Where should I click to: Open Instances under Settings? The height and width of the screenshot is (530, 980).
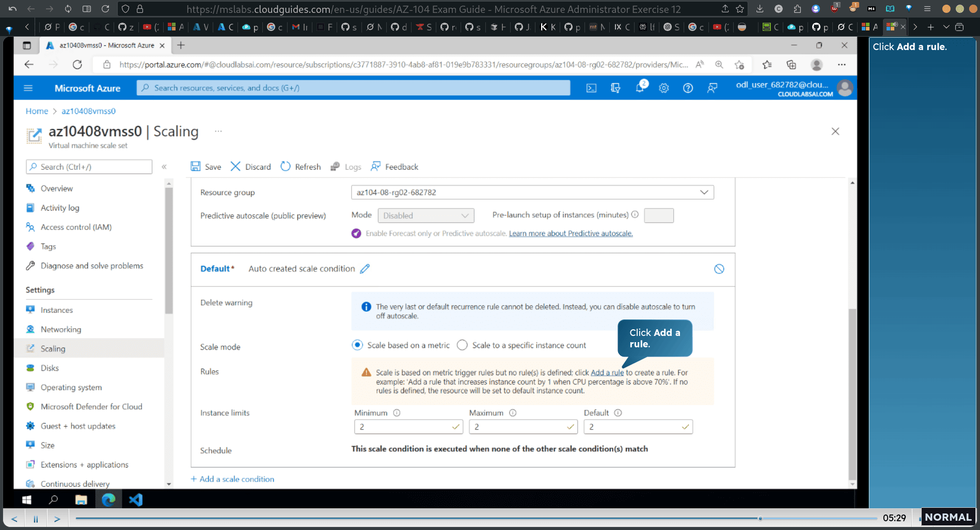pyautogui.click(x=57, y=310)
